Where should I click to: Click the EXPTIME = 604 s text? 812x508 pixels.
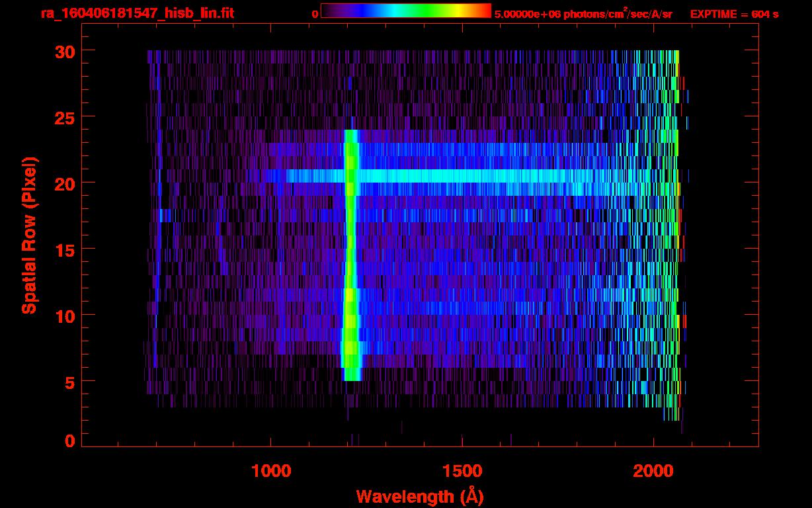tap(734, 14)
